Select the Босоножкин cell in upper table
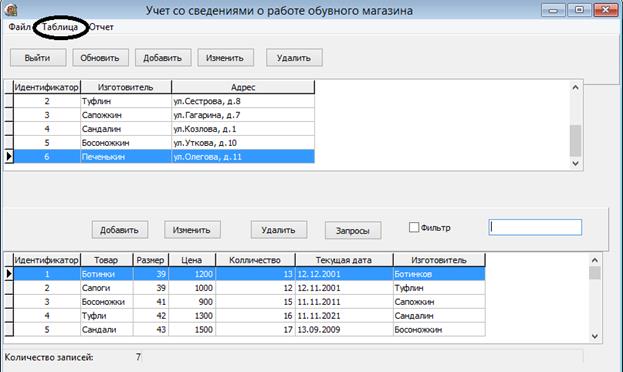623x372 pixels. click(126, 143)
